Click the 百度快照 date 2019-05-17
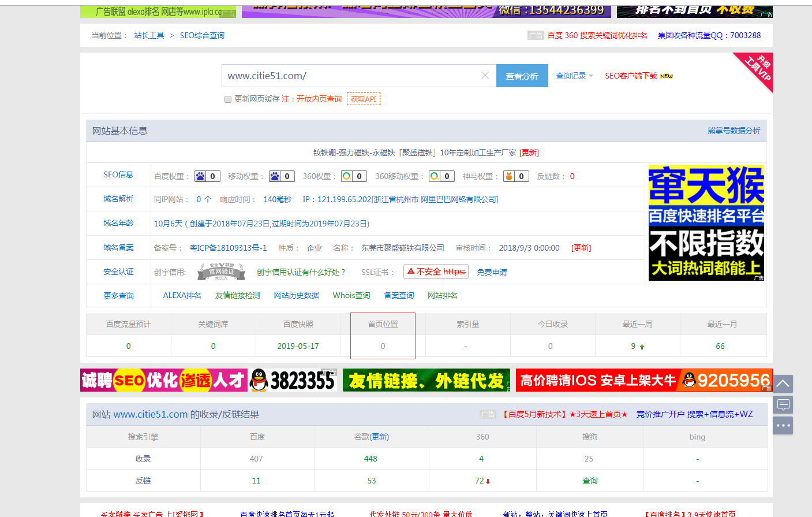Screen dimensions: 812x517 click(x=298, y=346)
